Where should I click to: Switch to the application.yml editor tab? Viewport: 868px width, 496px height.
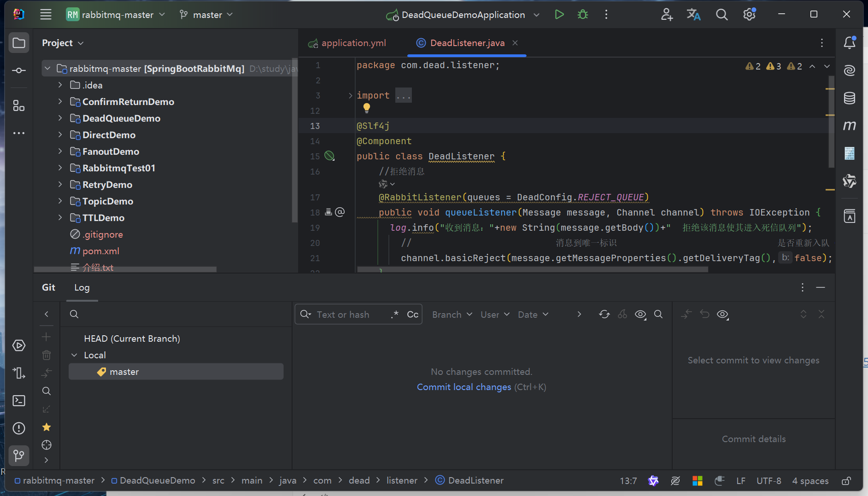(x=353, y=43)
